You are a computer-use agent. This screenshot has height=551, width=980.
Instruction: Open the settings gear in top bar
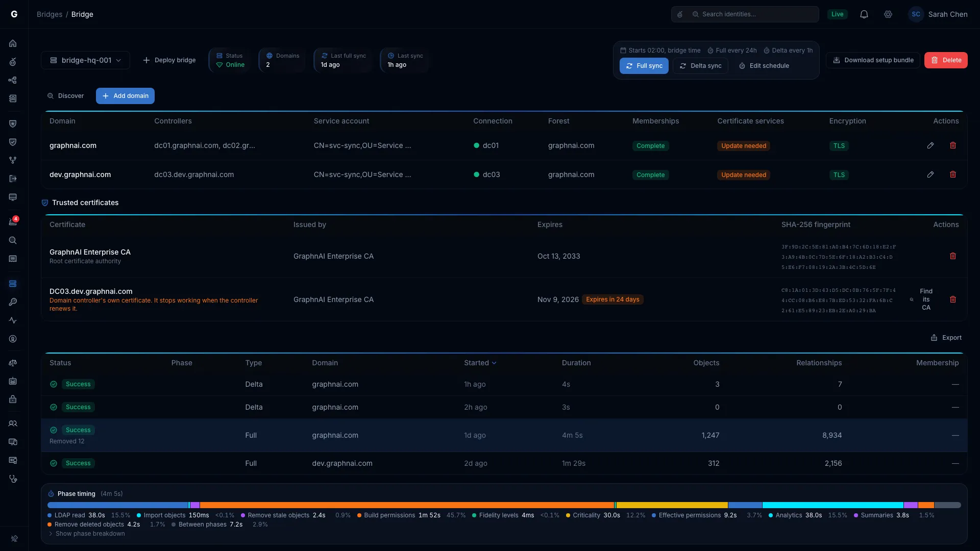[x=888, y=14]
